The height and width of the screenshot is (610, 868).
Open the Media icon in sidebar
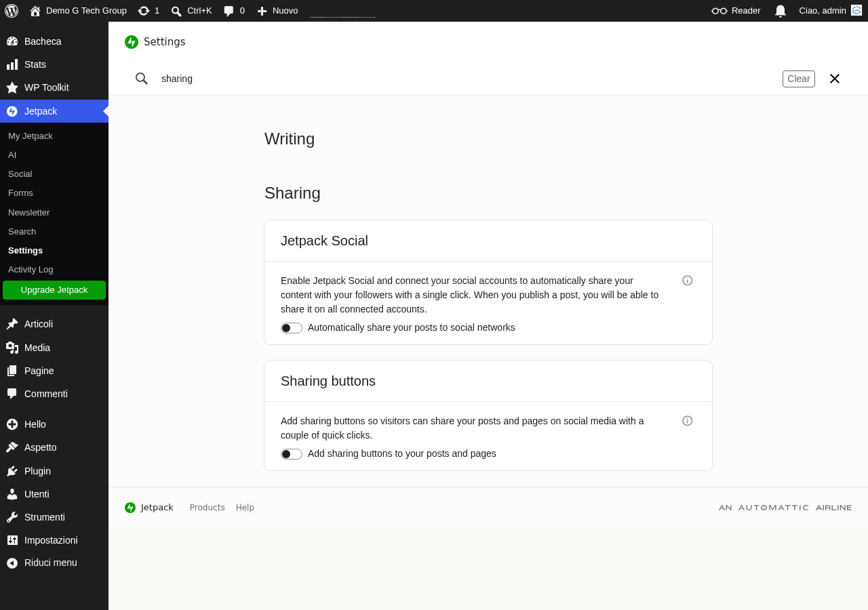pyautogui.click(x=12, y=348)
